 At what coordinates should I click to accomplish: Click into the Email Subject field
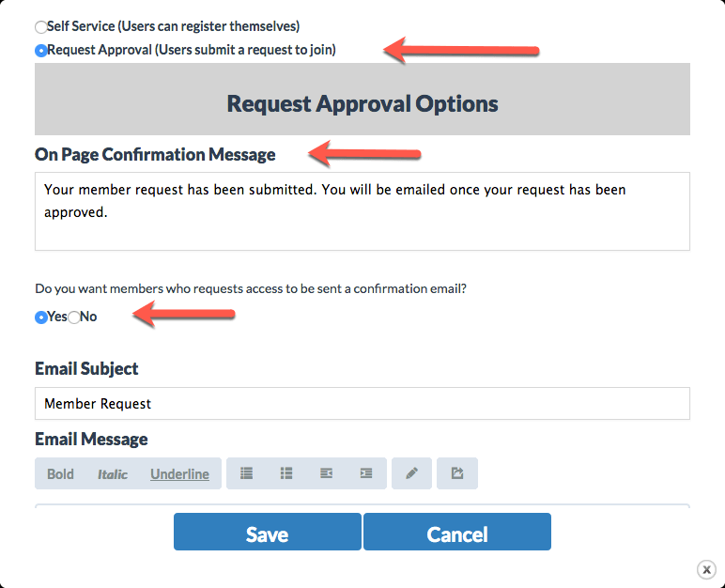click(x=362, y=403)
